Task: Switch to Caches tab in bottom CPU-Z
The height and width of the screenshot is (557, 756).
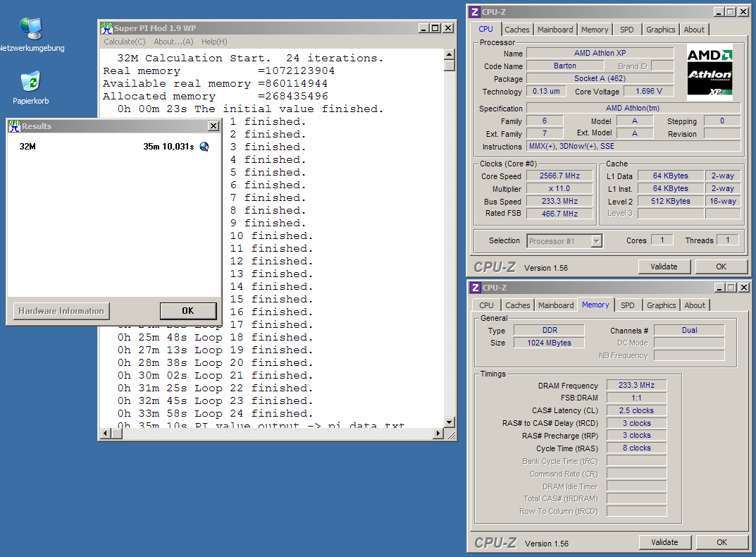Action: [x=517, y=305]
